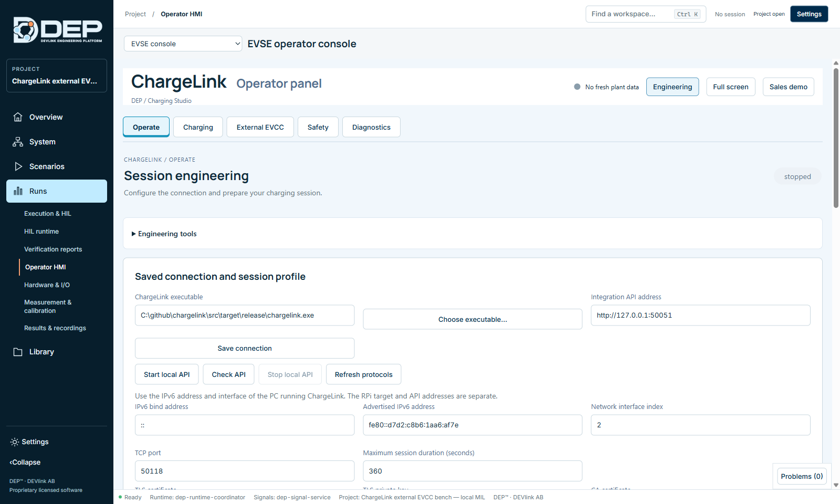
Task: Click the TCP port field
Action: coord(245,471)
